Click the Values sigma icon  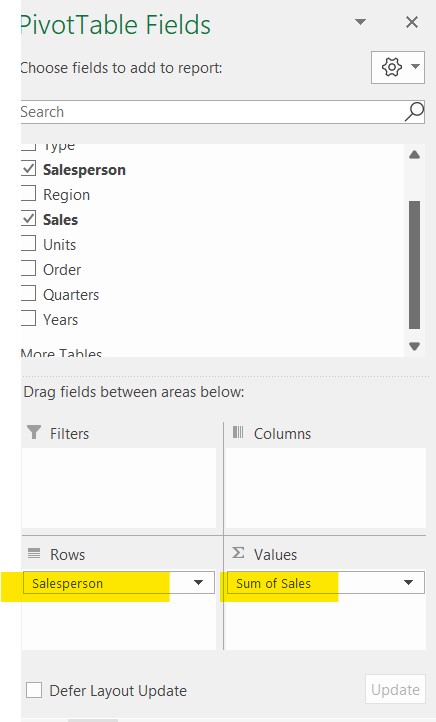pos(238,553)
